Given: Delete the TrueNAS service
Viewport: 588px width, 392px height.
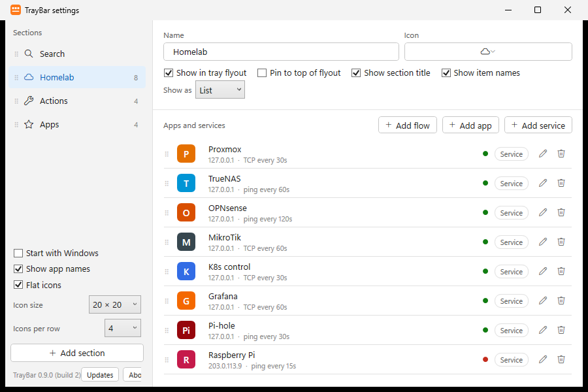Looking at the screenshot, I should point(561,183).
